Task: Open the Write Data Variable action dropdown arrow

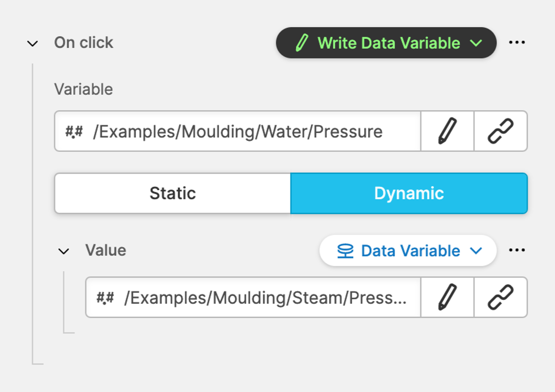Action: (x=476, y=43)
